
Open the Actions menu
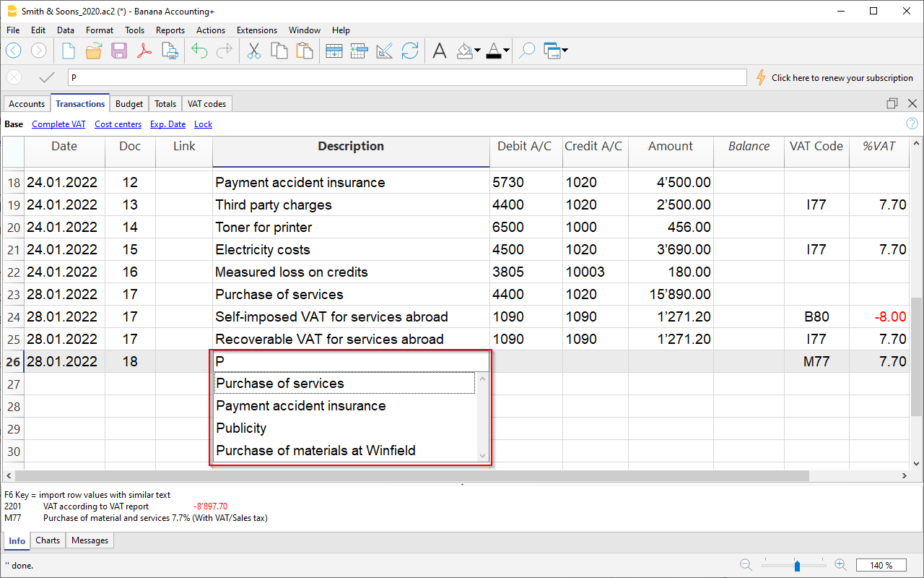click(211, 30)
